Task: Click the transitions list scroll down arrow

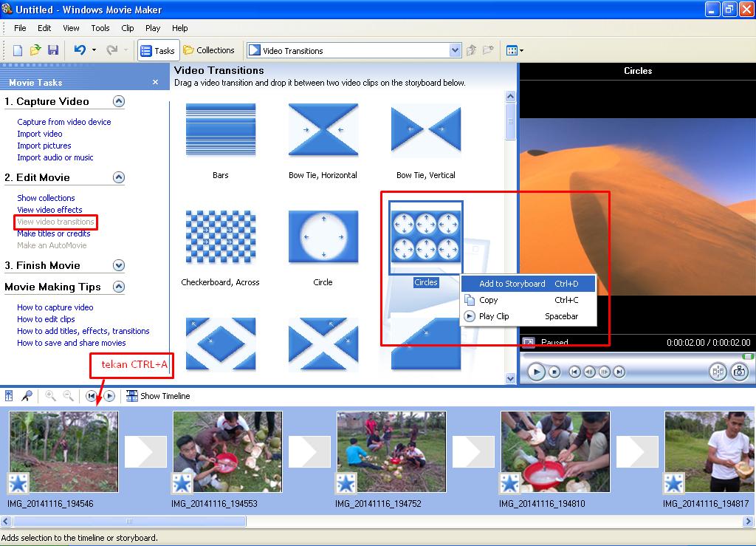Action: pos(510,378)
